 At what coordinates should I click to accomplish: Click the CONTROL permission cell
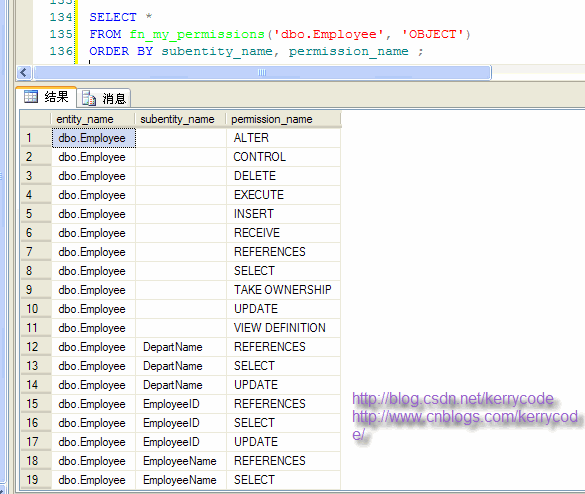pos(283,157)
